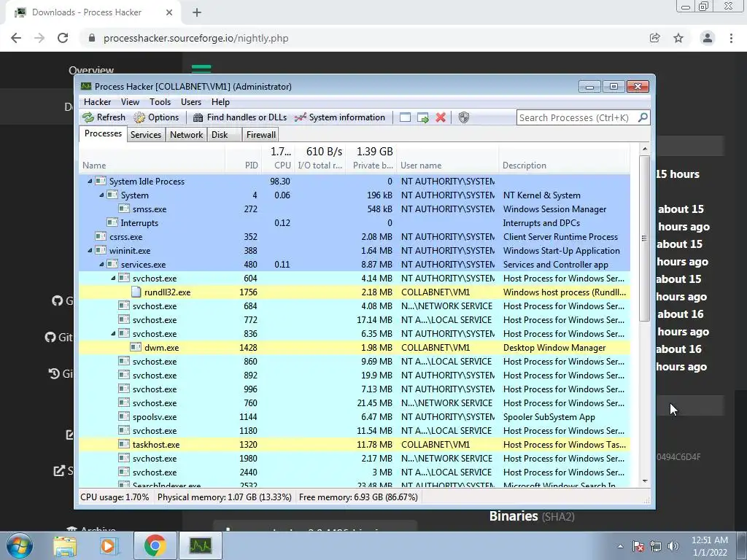
Task: Collapse services.exe tree node
Action: pyautogui.click(x=101, y=264)
